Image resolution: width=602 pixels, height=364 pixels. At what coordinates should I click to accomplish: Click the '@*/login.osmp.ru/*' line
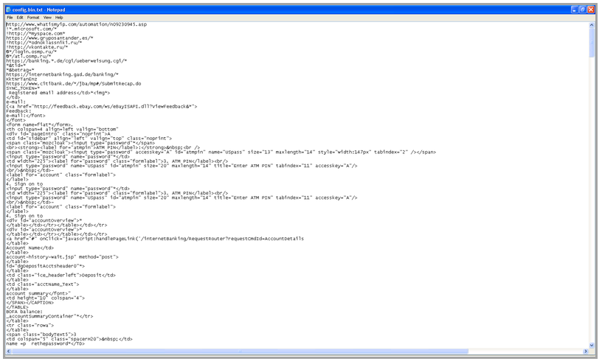point(31,52)
